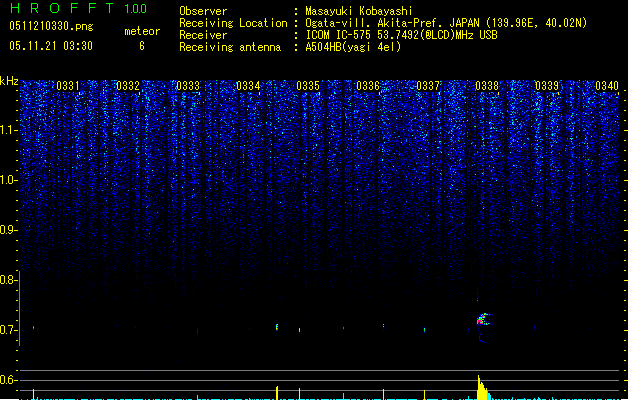
Task: Select observer name Masayuki Kobayashi
Action: click(359, 11)
